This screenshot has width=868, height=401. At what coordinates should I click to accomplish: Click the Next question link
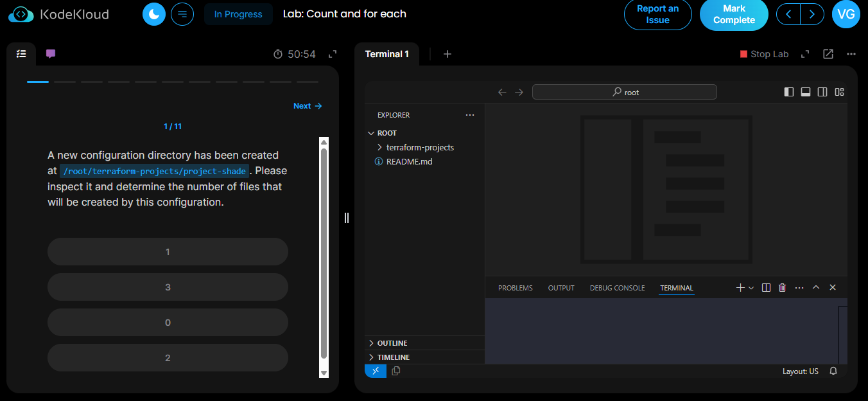pyautogui.click(x=308, y=106)
